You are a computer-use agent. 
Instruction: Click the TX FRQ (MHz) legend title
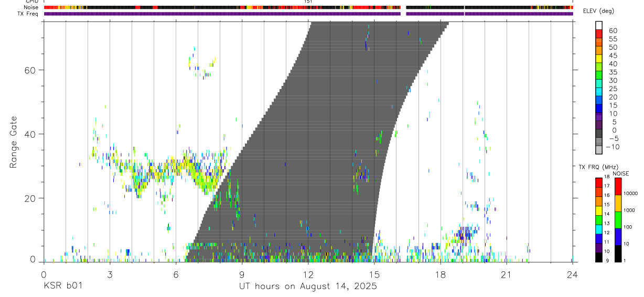click(595, 167)
